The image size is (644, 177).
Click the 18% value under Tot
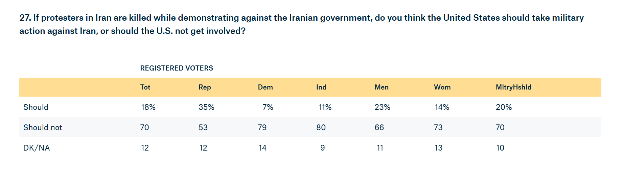point(148,107)
